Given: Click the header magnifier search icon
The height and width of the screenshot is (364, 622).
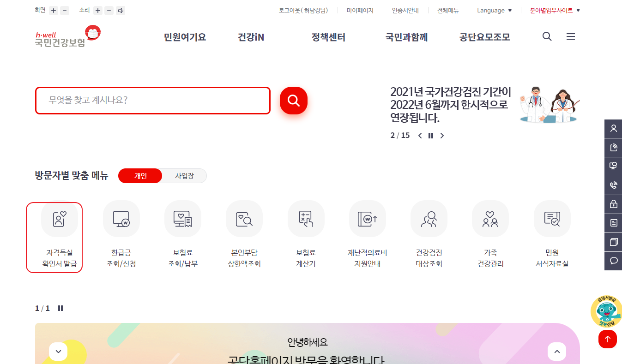Looking at the screenshot, I should coord(547,36).
